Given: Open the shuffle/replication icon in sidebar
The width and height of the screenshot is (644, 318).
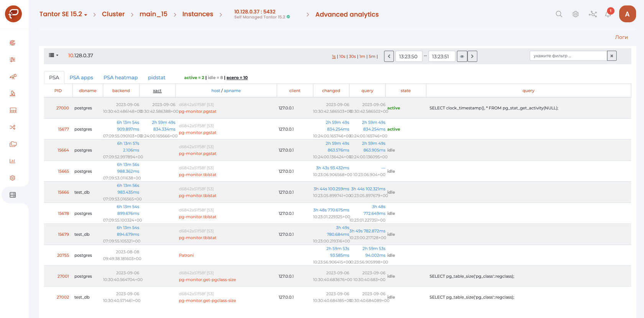Looking at the screenshot, I should 13,127.
